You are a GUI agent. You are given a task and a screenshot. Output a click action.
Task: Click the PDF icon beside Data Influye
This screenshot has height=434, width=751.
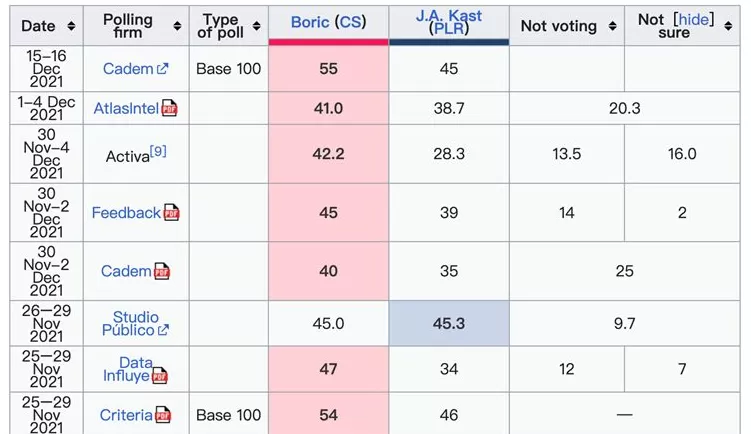click(159, 376)
